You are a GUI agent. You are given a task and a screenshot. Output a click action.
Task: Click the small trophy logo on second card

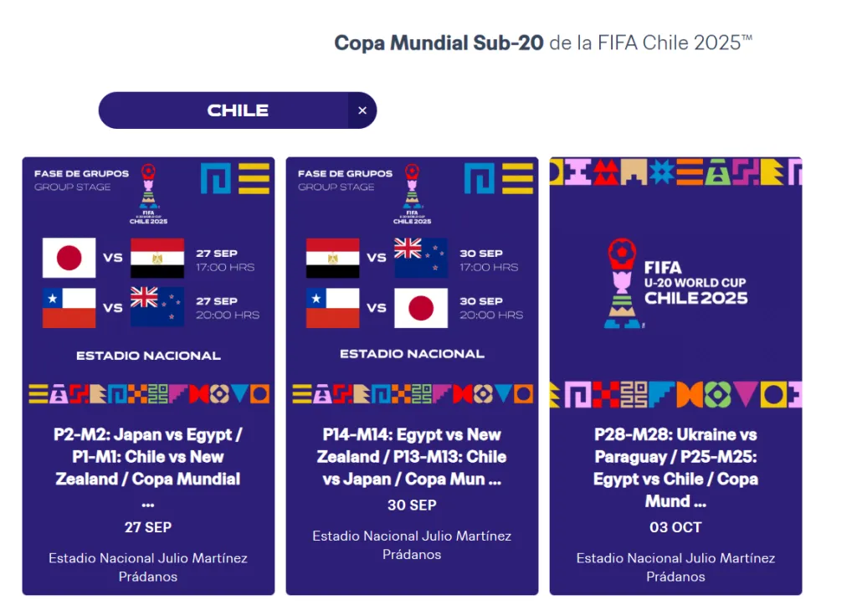tap(412, 193)
